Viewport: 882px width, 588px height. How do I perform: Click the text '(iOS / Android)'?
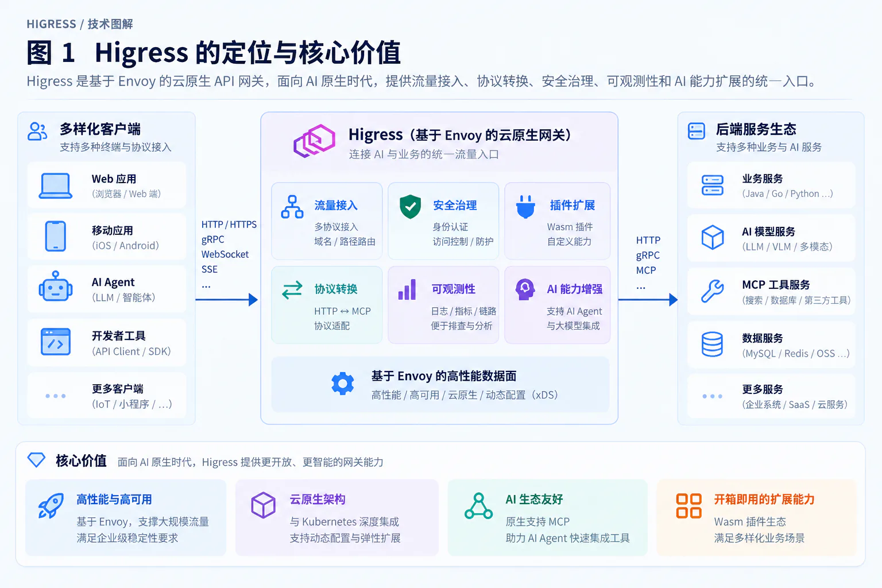pos(125,246)
